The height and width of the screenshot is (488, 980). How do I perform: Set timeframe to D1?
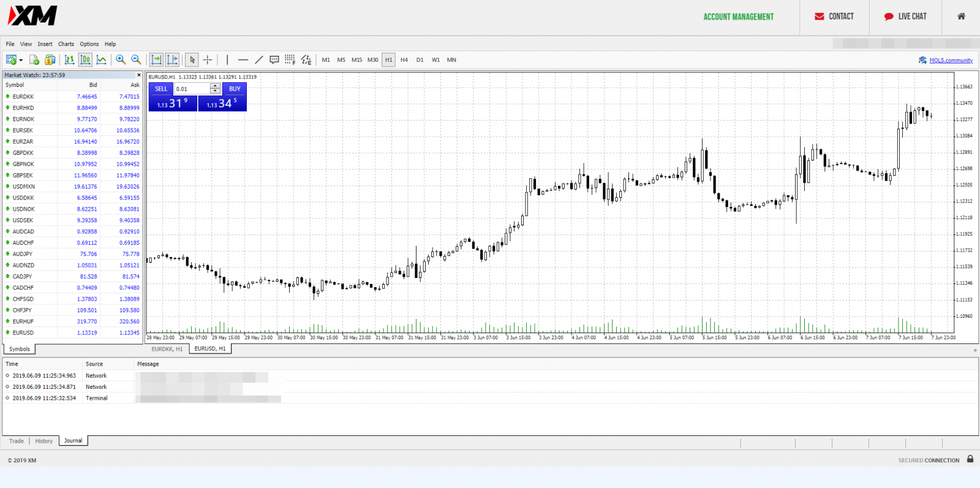pos(420,60)
